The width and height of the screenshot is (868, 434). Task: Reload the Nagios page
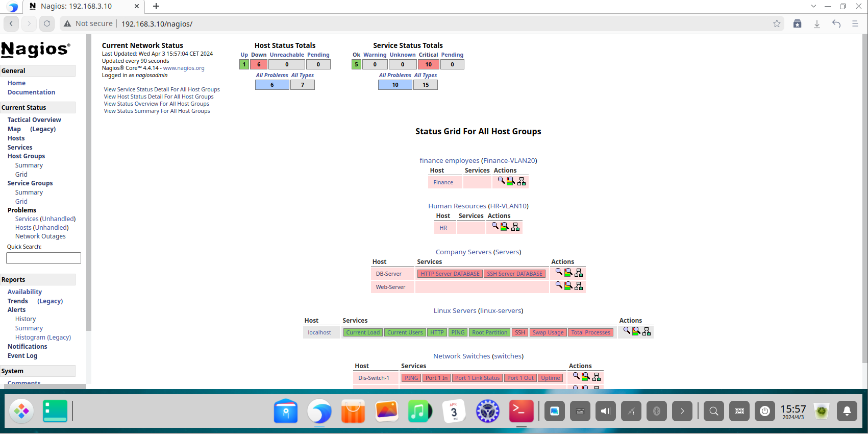[x=47, y=23]
